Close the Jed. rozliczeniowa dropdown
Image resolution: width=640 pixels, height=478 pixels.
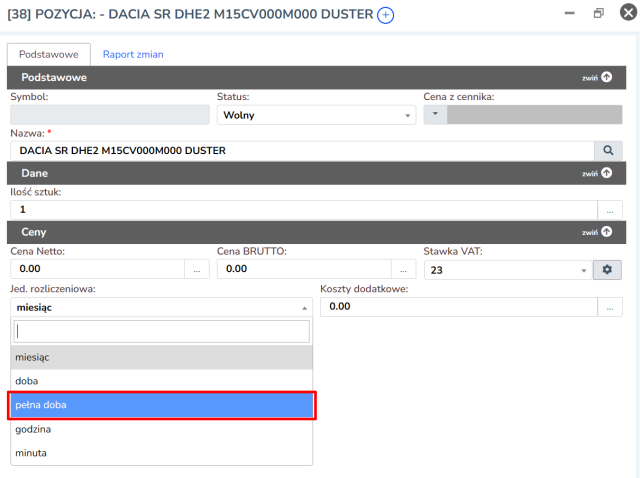coord(161,307)
